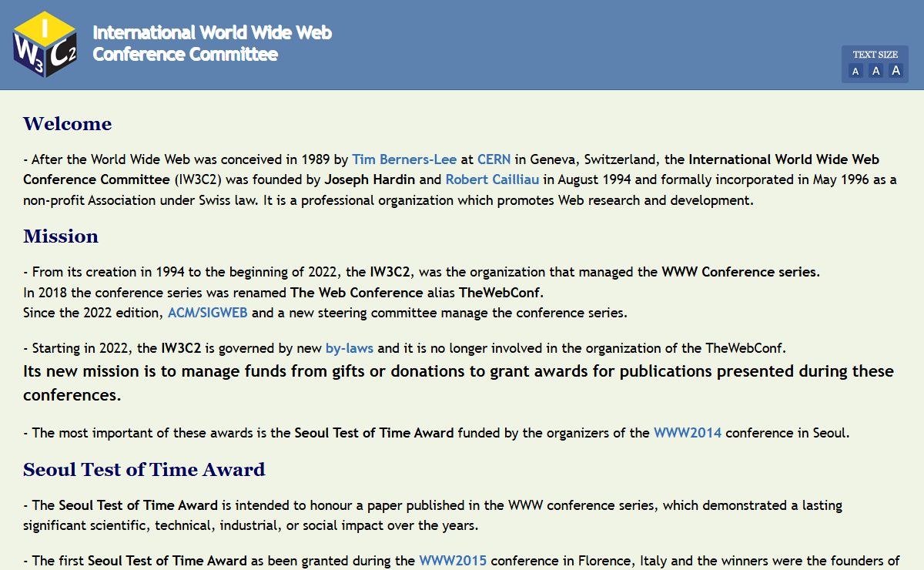Click the Seoul Test of Time Award heading
Image resolution: width=924 pixels, height=570 pixels.
click(x=144, y=470)
